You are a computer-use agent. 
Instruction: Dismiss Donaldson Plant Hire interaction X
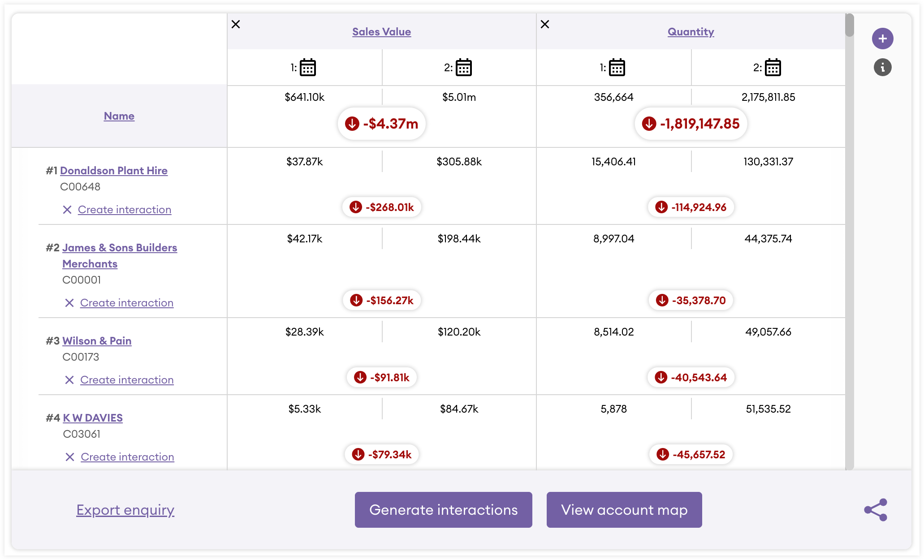pos(67,210)
